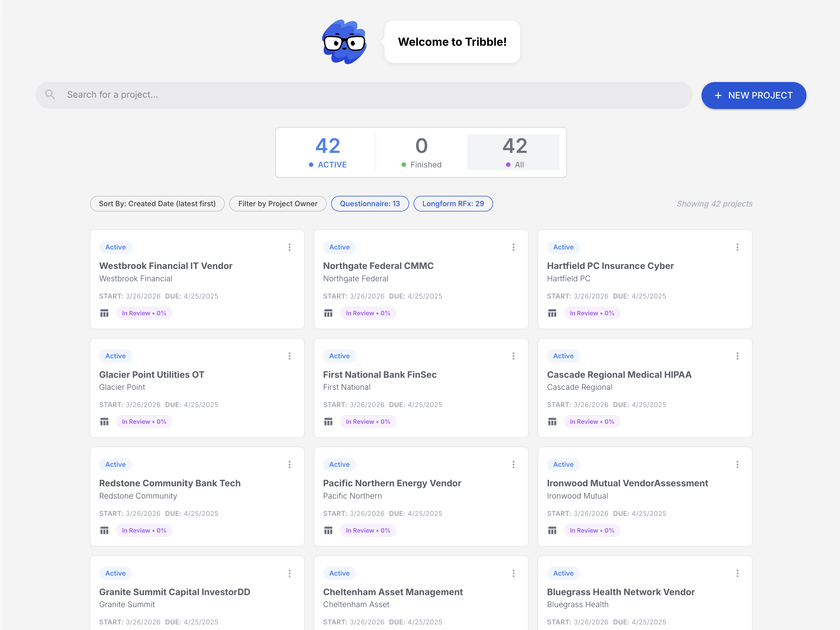This screenshot has width=840, height=630.
Task: Open the kebab menu on Cascade Regional Medical HIPAA
Action: tap(738, 356)
